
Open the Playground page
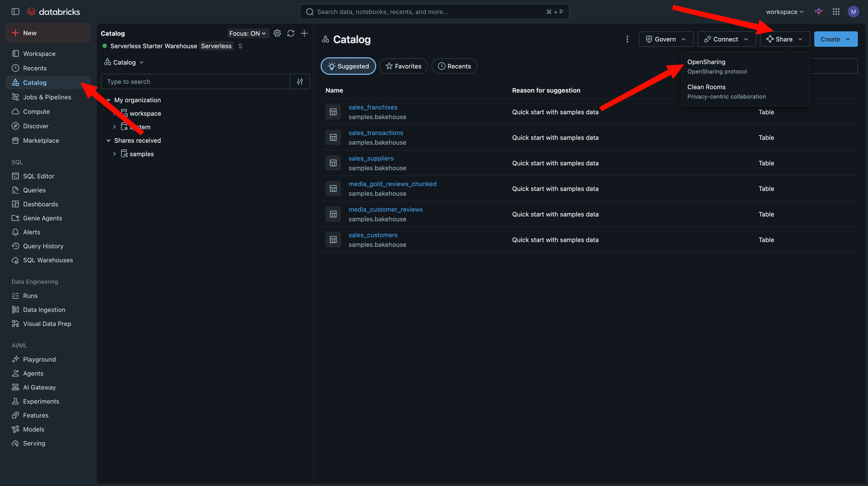click(x=48, y=359)
